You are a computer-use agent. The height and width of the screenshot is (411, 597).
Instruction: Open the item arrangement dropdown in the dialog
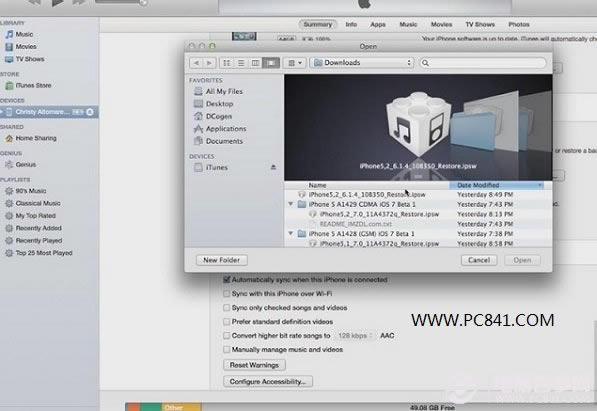295,63
